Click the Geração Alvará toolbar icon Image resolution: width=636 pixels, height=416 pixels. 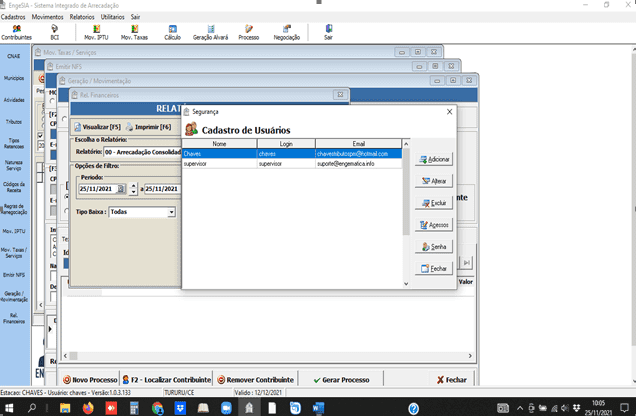pos(210,32)
